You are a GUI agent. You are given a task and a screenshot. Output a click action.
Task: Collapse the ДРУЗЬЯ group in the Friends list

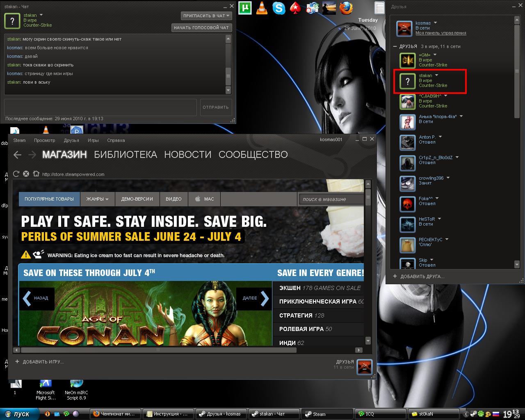(x=395, y=46)
